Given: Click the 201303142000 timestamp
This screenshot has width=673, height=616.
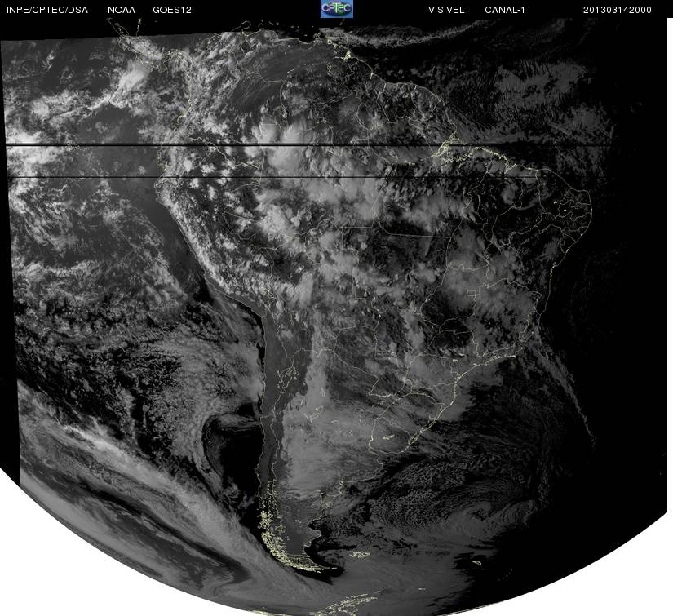Looking at the screenshot, I should point(618,10).
